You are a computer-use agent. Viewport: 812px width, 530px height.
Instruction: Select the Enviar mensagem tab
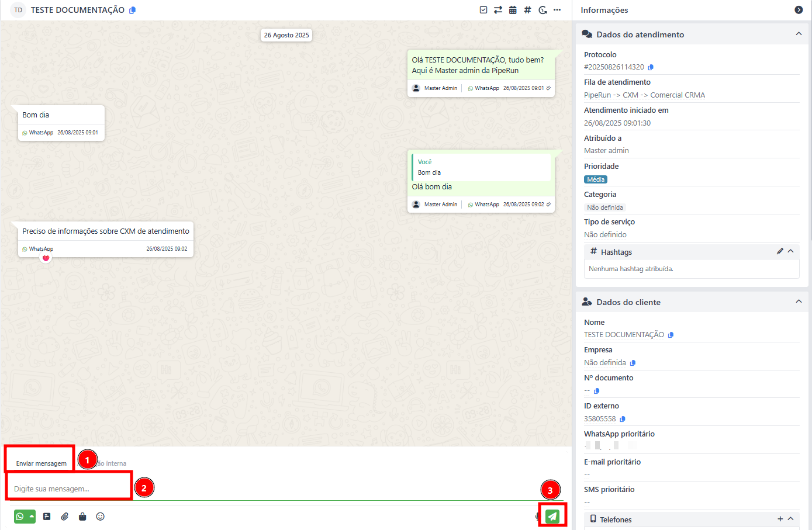(x=41, y=463)
